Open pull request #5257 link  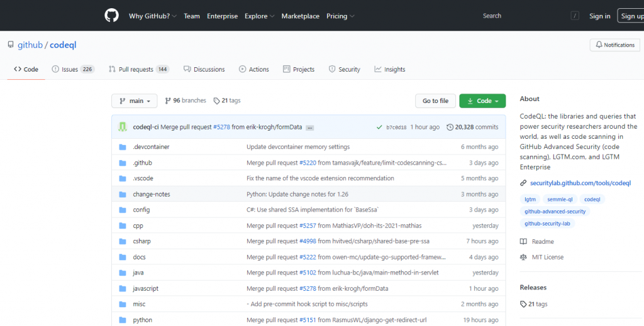coord(308,226)
